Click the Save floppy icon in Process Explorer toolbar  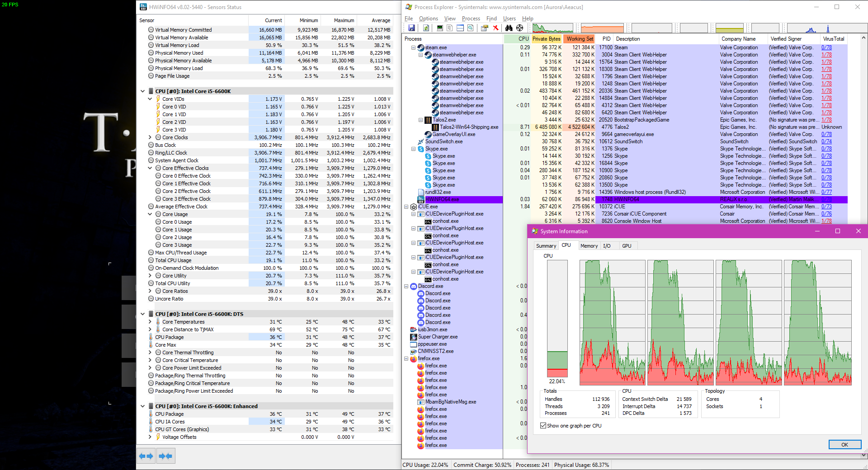coord(411,28)
